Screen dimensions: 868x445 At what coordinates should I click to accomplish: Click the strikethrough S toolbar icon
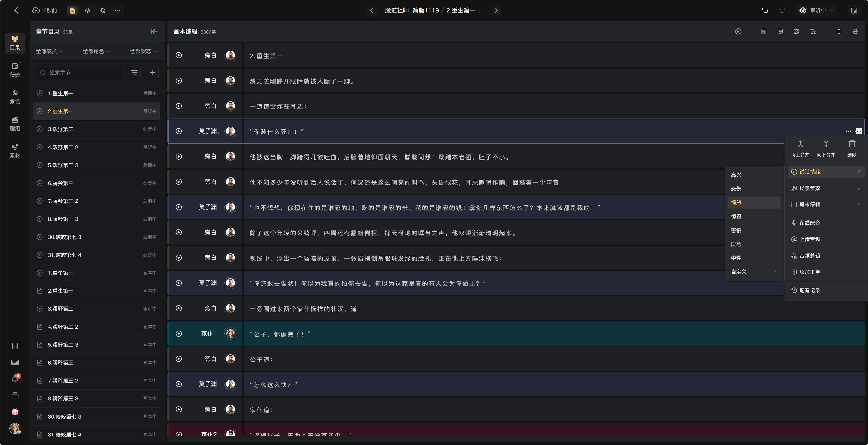[855, 31]
